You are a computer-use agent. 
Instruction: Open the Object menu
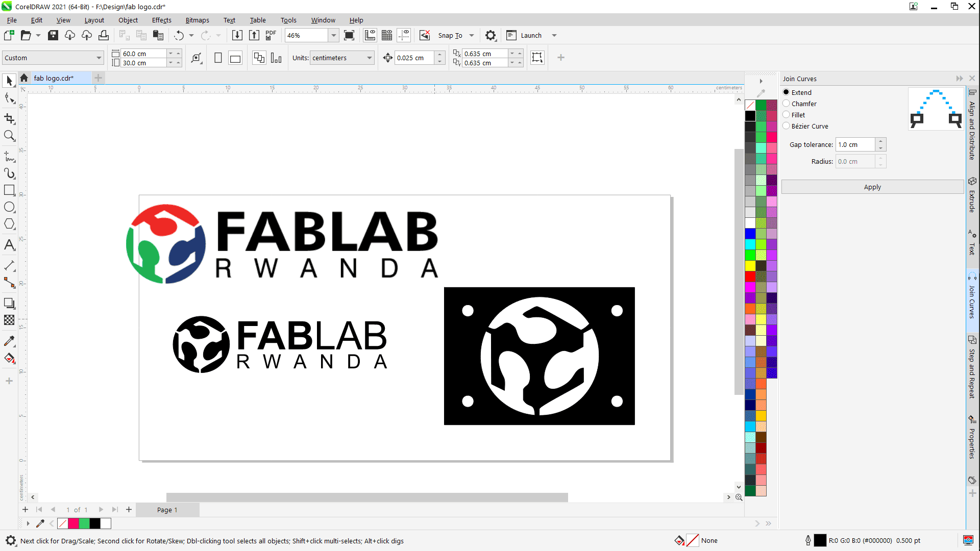pos(128,20)
